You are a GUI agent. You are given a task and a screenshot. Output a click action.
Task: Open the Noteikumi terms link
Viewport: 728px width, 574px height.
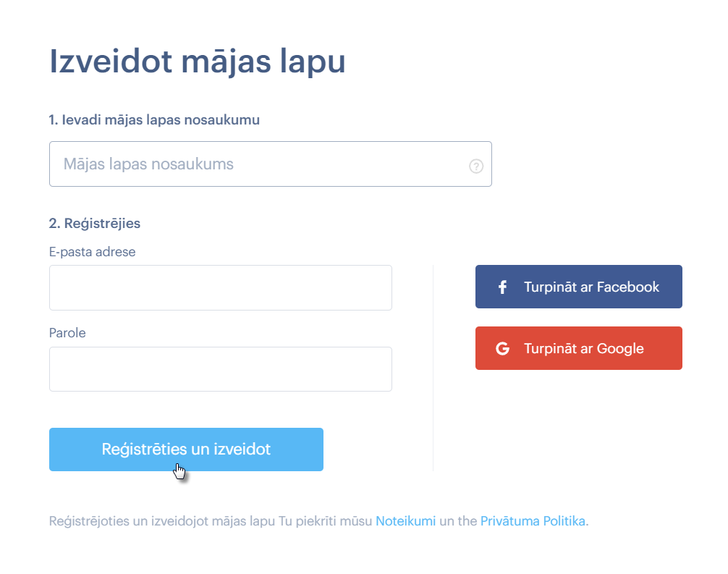point(405,521)
